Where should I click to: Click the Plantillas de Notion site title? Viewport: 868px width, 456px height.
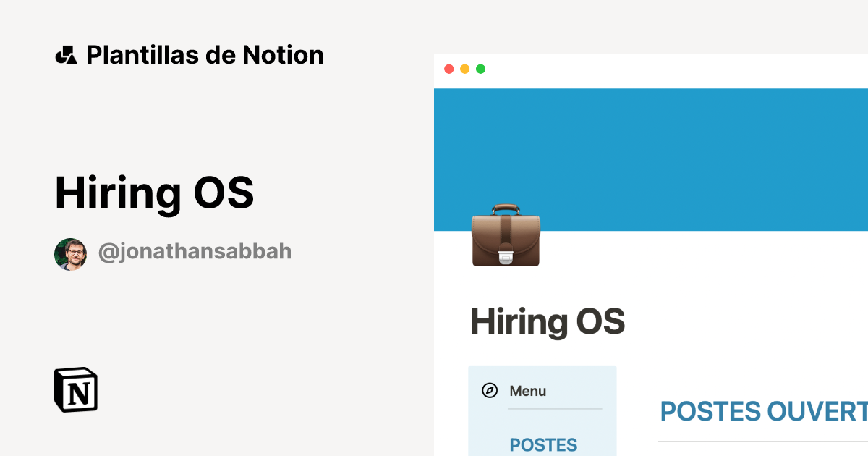coord(205,54)
